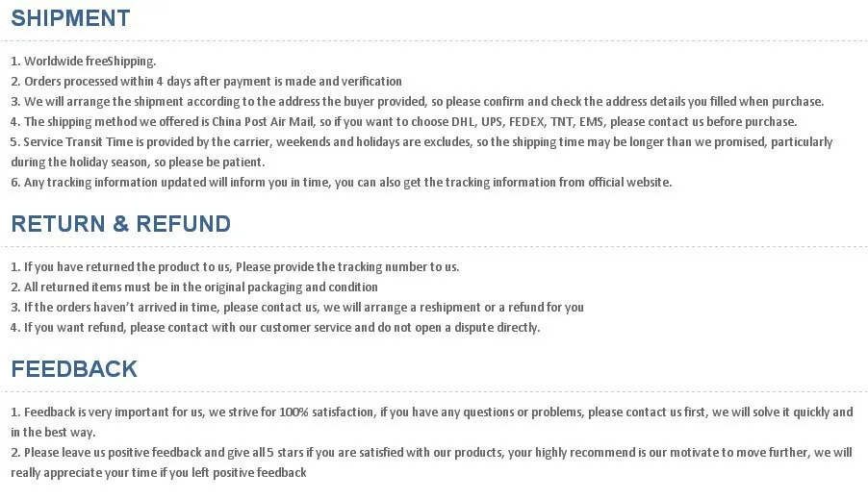Click the 'Orders processed within 4 days' line
Screen dimensions: 868x499
click(207, 82)
